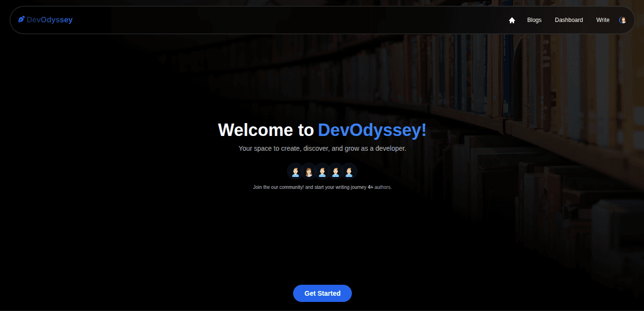Click the light footer bar at the bottom
The width and height of the screenshot is (644, 311).
pyautogui.click(x=322, y=309)
